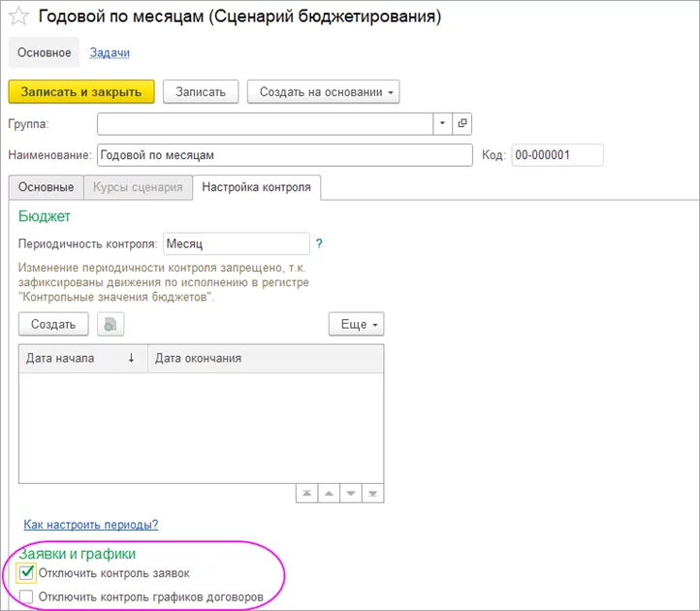700x611 pixels.
Task: Move up one row arrow
Action: (330, 493)
